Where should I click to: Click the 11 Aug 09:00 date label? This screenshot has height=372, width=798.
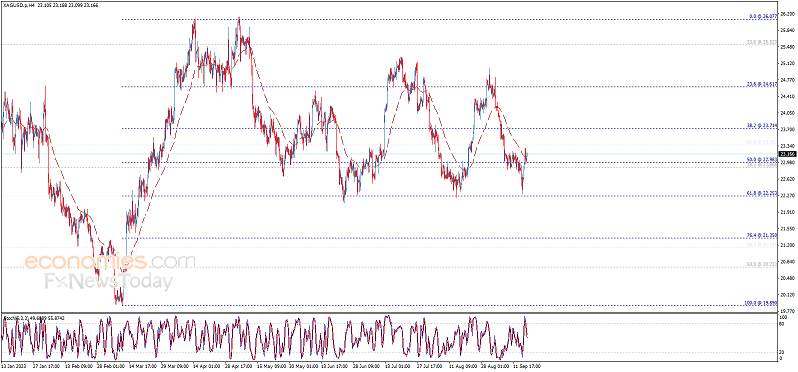pos(463,365)
